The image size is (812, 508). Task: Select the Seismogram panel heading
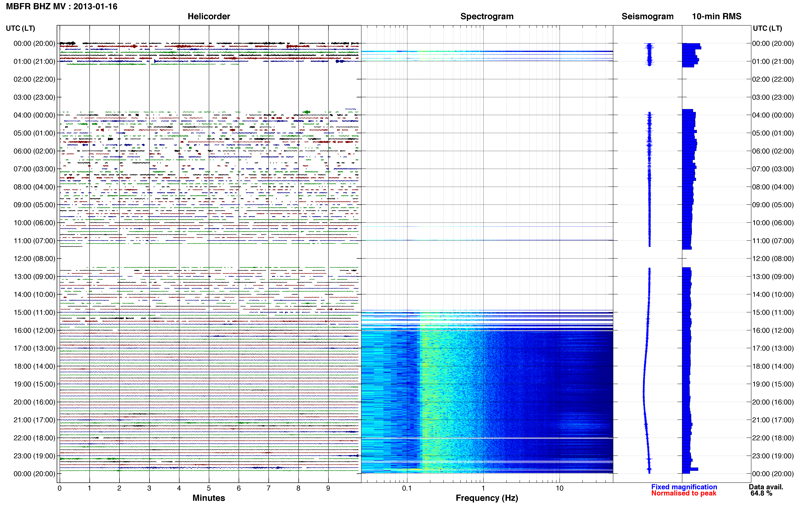[x=648, y=16]
